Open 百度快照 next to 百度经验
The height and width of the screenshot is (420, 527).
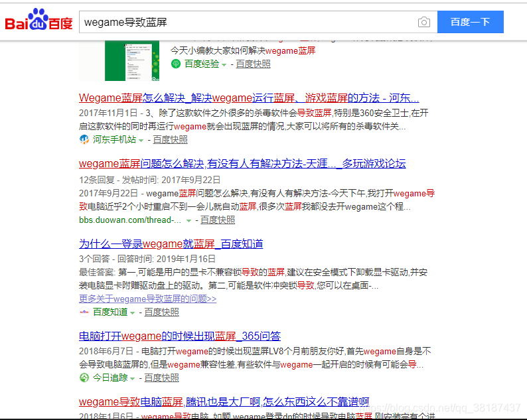point(253,64)
